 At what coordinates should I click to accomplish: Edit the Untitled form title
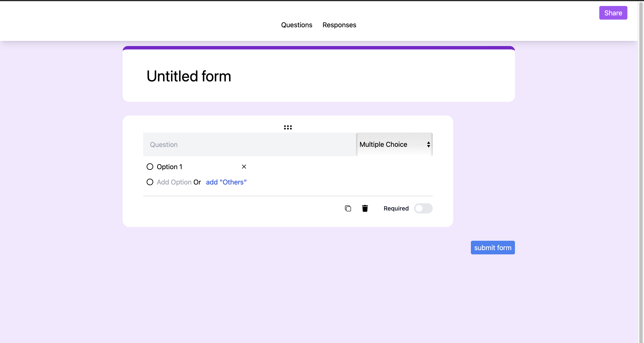[188, 76]
